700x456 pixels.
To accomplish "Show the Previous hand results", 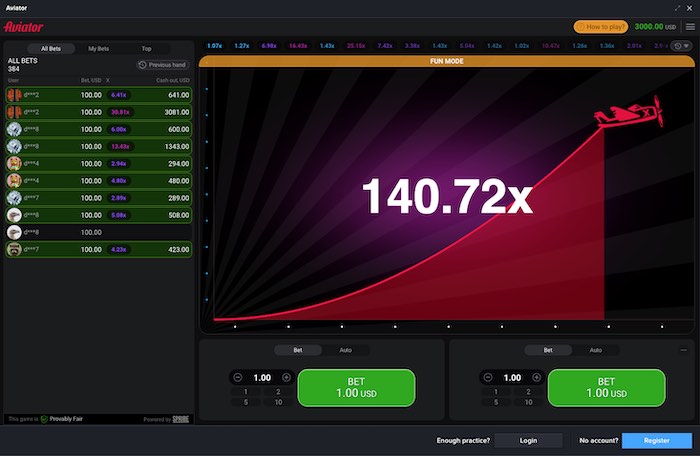I will [163, 65].
